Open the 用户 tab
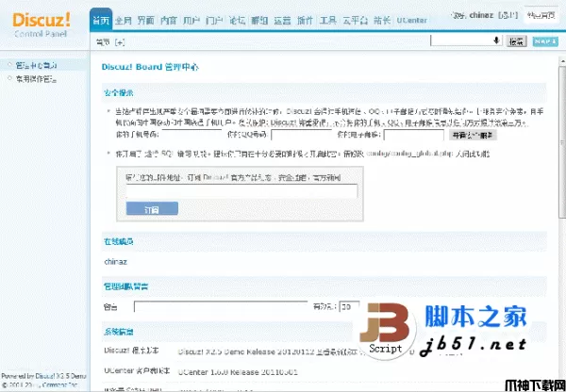Image resolution: width=566 pixels, height=392 pixels. 191,21
